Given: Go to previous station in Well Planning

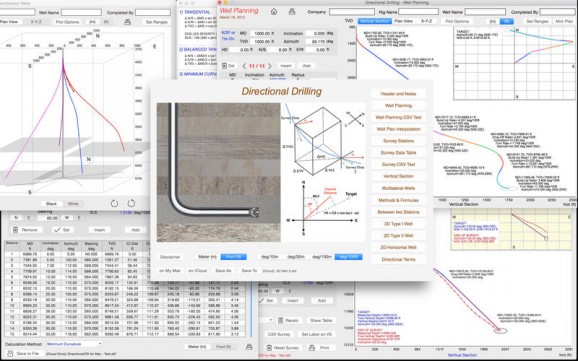Looking at the screenshot, I should pos(244,66).
